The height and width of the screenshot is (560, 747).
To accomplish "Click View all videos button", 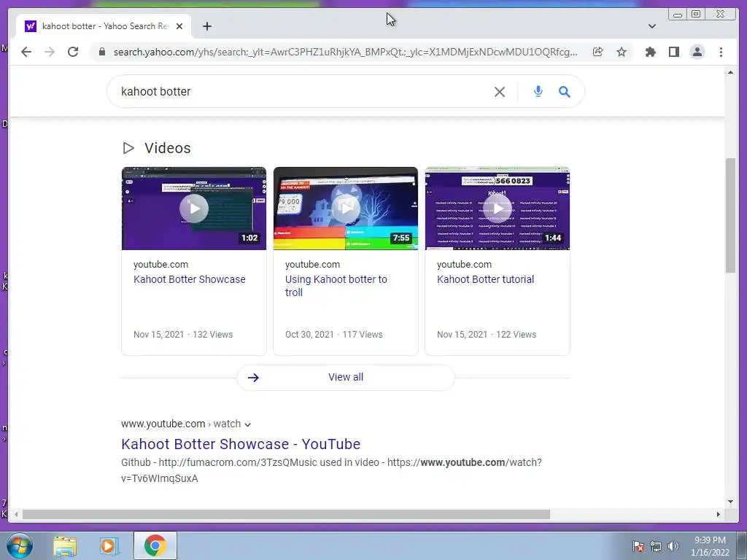I will click(346, 377).
